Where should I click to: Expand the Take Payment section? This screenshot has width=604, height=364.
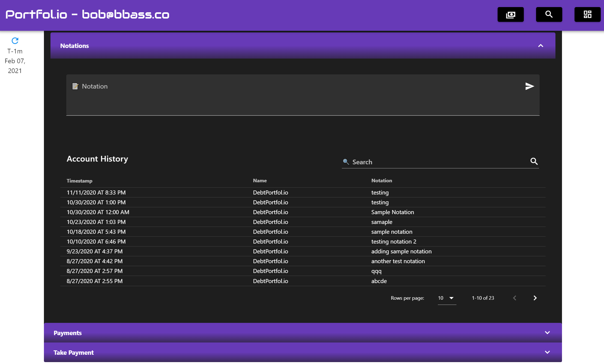coord(547,352)
